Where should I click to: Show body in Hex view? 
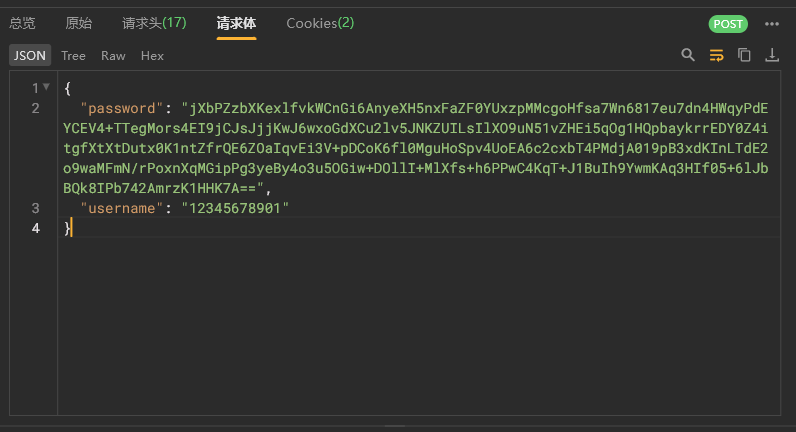pyautogui.click(x=152, y=56)
